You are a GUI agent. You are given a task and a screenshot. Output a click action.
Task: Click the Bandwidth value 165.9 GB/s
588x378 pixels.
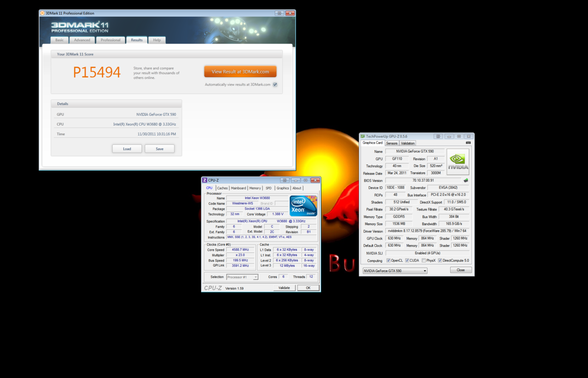454,224
